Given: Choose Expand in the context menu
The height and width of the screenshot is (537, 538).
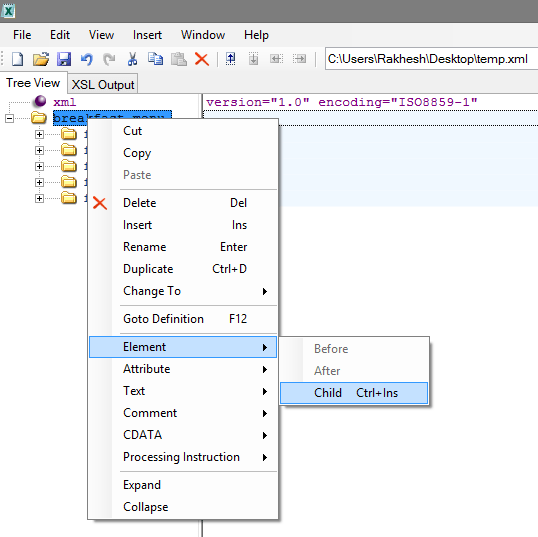Looking at the screenshot, I should 183,485.
